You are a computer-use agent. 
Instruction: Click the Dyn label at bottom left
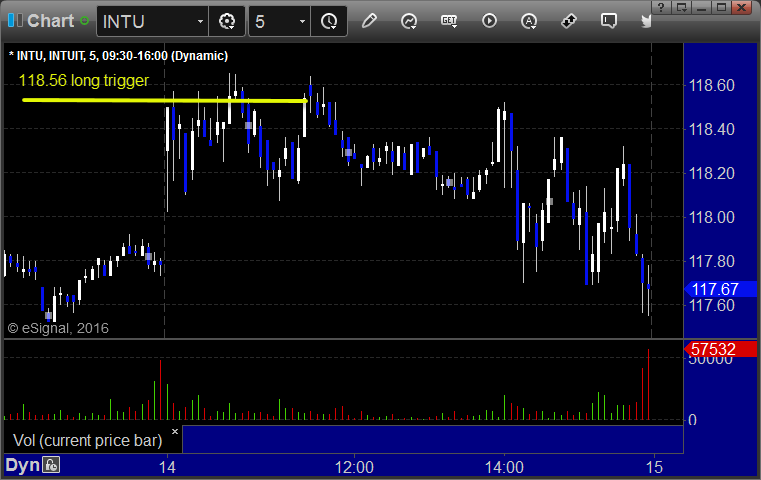22,465
